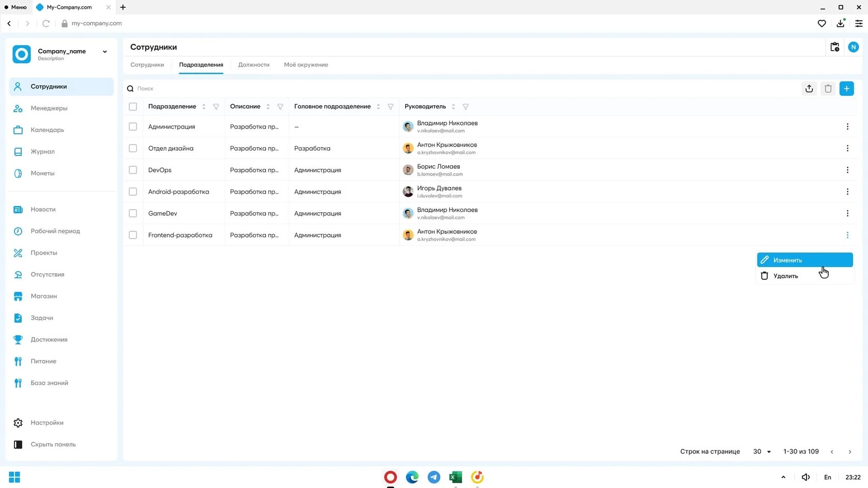868x488 pixels.
Task: Filter the Руководитель column
Action: 466,107
